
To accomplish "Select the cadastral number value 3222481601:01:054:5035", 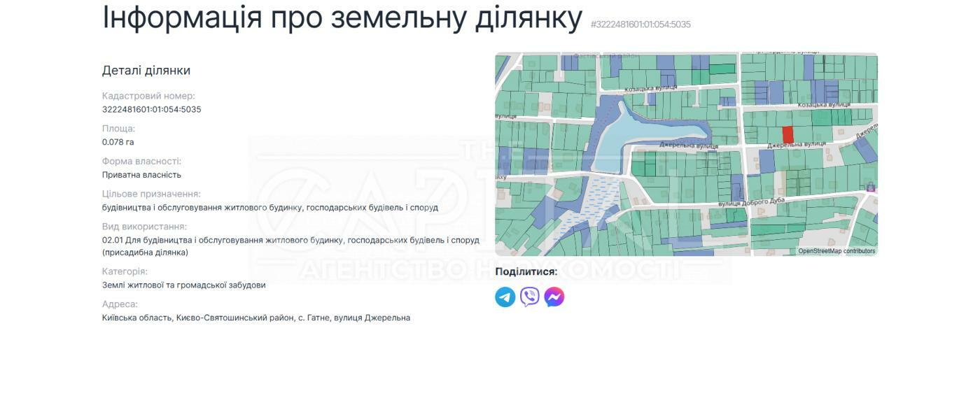I will (152, 109).
